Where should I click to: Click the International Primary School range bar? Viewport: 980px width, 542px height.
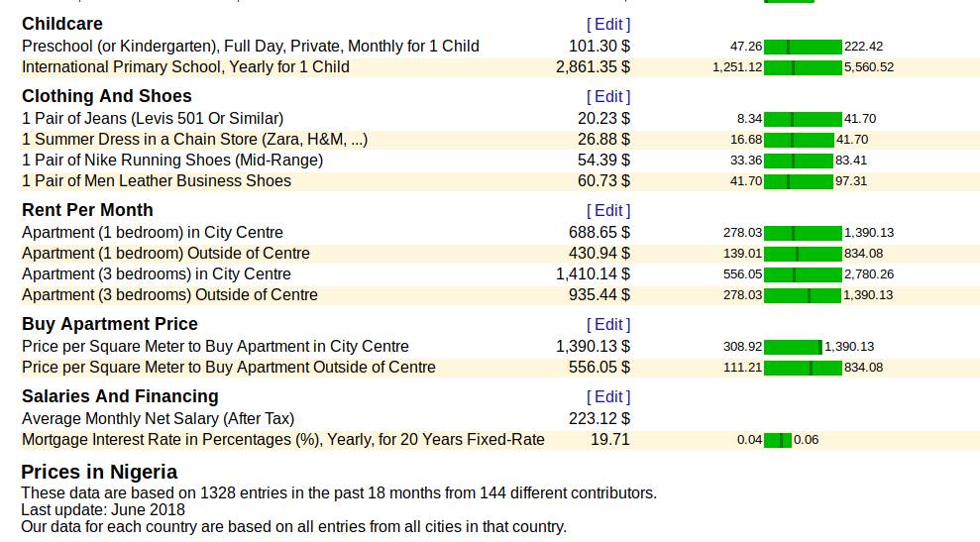803,67
